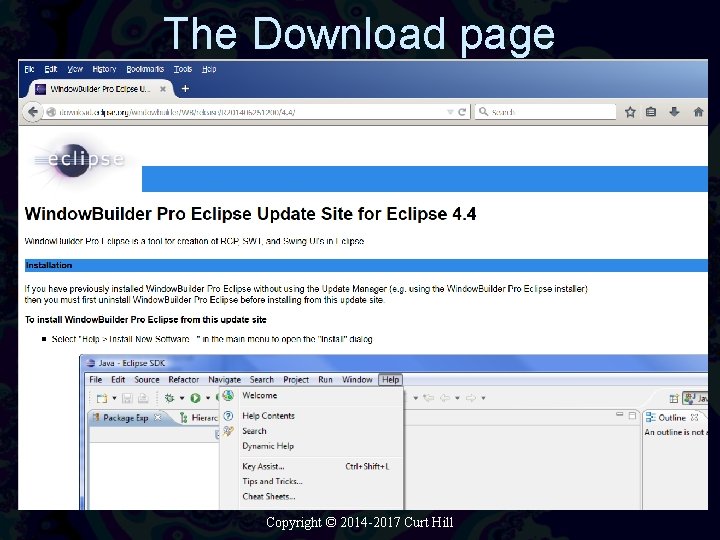The width and height of the screenshot is (720, 540).
Task: Open the address bar history dropdown arrow
Action: point(450,112)
